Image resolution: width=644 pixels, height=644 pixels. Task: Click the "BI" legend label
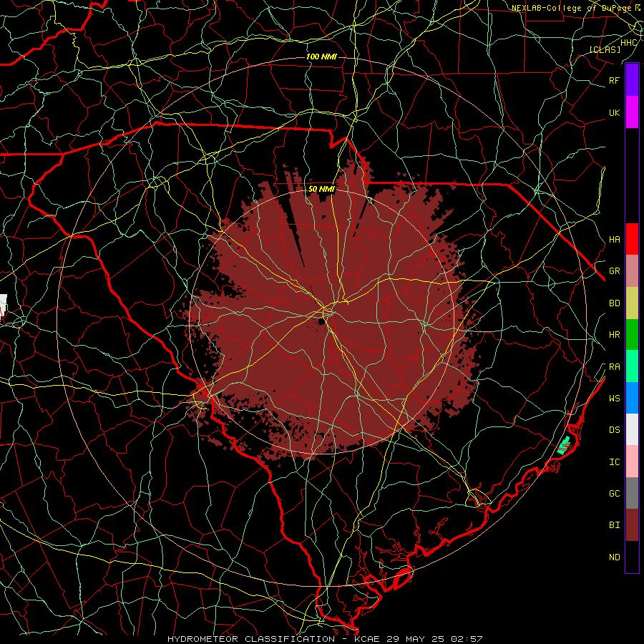[x=614, y=525]
